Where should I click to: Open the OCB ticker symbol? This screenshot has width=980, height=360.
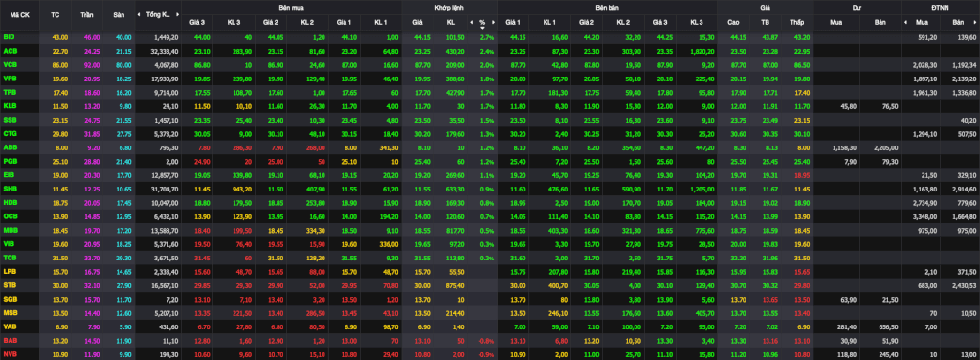pyautogui.click(x=10, y=216)
